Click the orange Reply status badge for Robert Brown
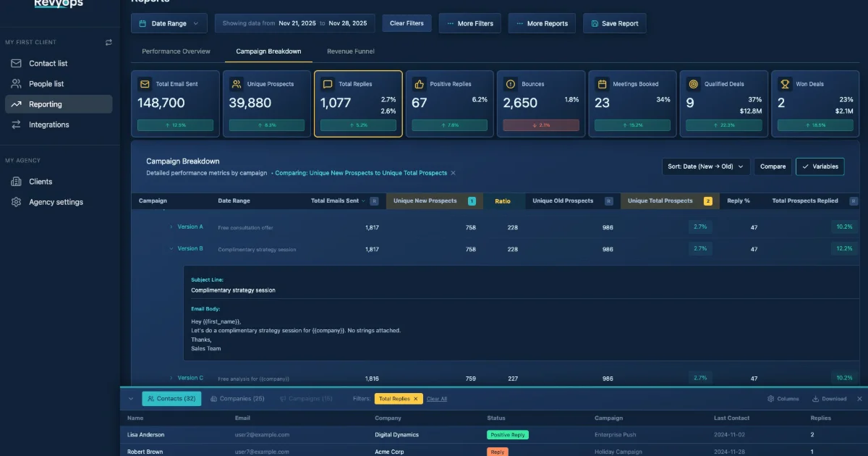The image size is (868, 456). pyautogui.click(x=498, y=452)
